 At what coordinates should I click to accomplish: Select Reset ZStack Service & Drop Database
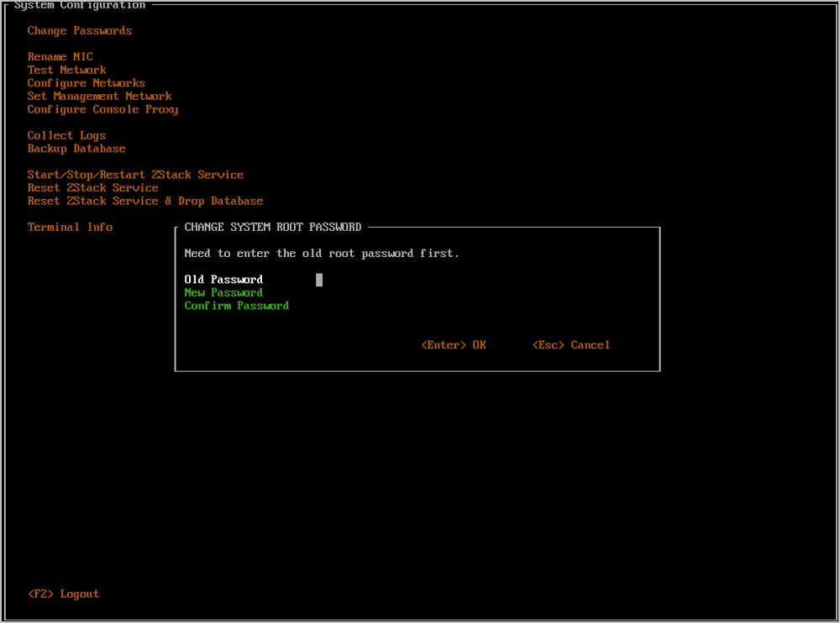click(x=144, y=202)
